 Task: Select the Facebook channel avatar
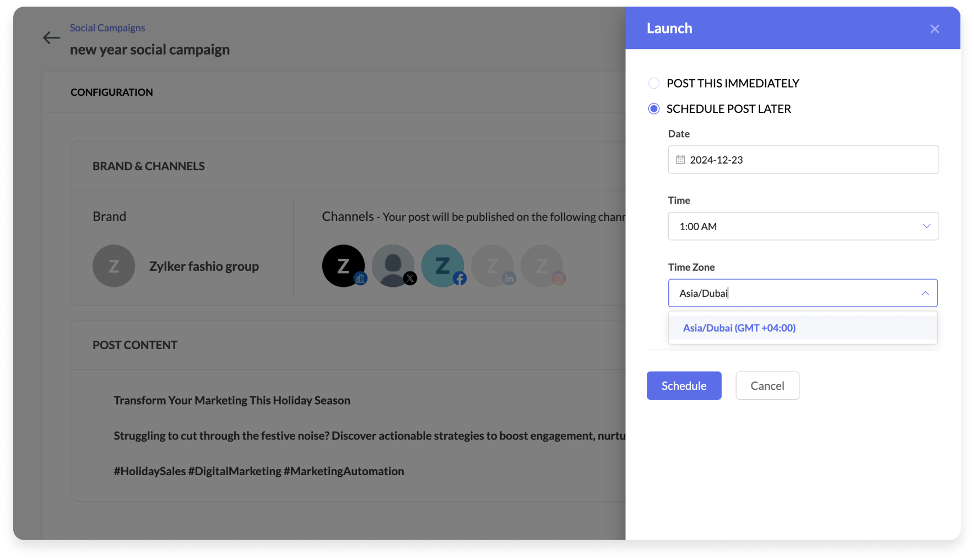coord(442,266)
